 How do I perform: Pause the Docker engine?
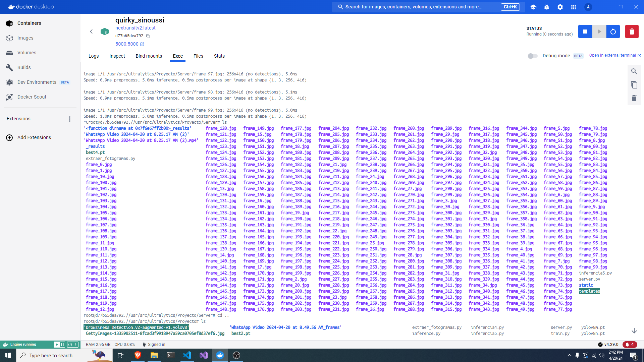pyautogui.click(x=62, y=345)
